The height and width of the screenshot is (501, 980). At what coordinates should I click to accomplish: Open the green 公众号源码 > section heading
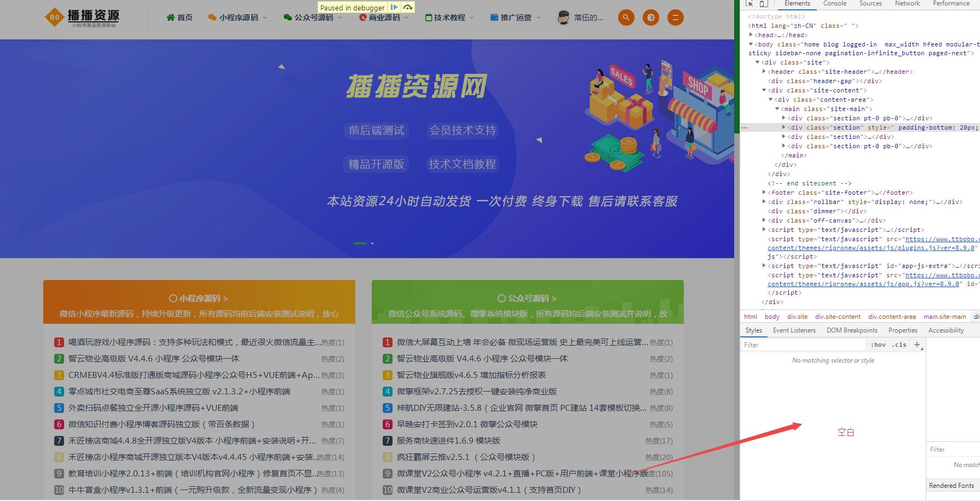pyautogui.click(x=527, y=299)
